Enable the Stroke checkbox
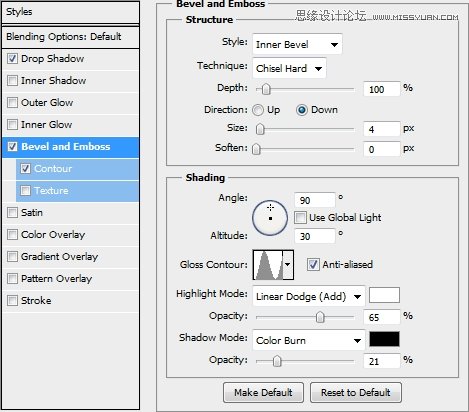Viewport: 469px width, 412px height. point(12,301)
